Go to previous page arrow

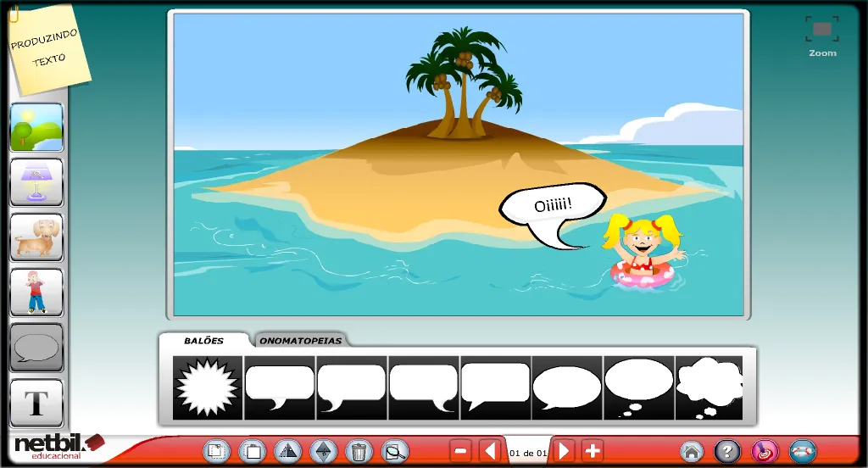pyautogui.click(x=491, y=451)
